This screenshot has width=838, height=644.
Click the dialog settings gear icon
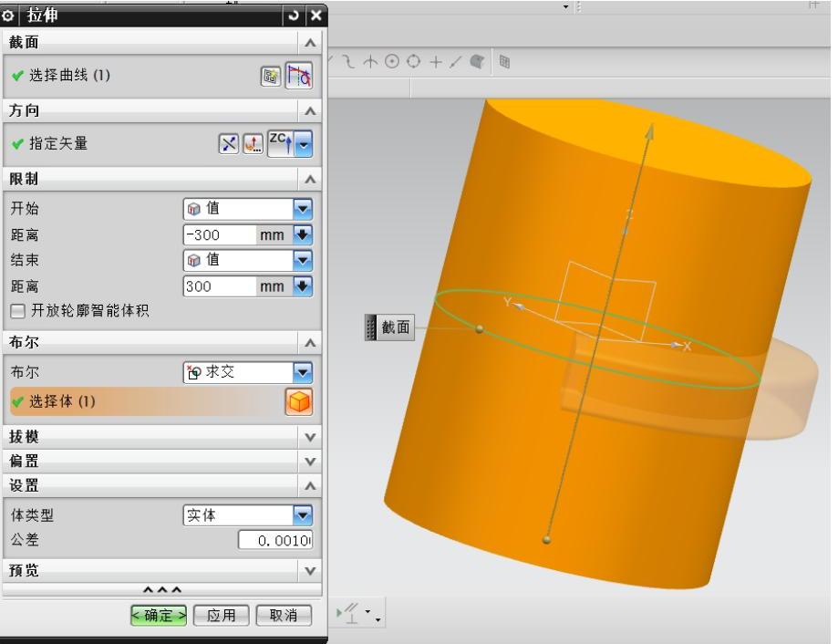8,16
